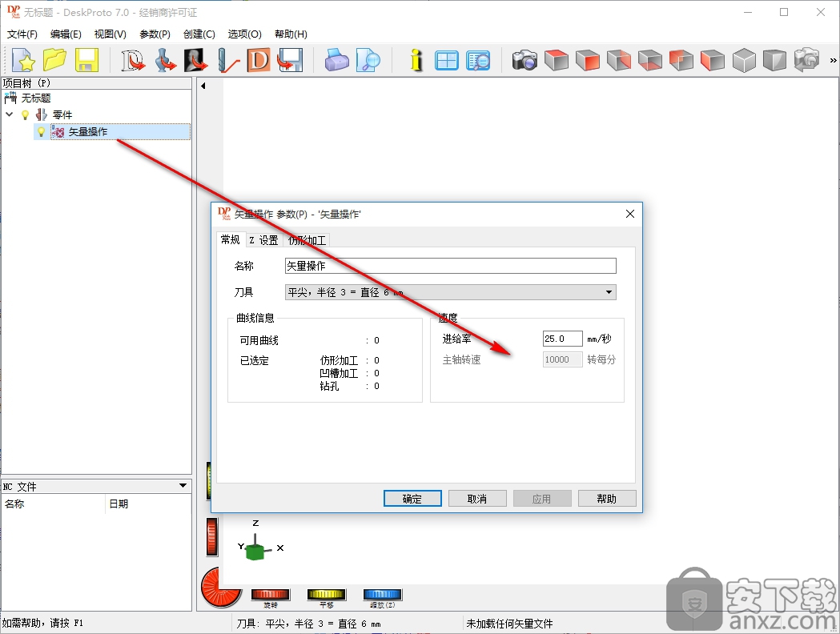Open a project using the yellow folder icon
840x634 pixels.
[x=54, y=60]
